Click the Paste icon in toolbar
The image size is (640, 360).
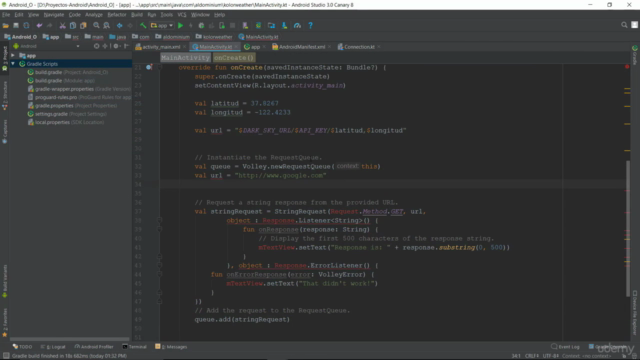tap(83, 25)
